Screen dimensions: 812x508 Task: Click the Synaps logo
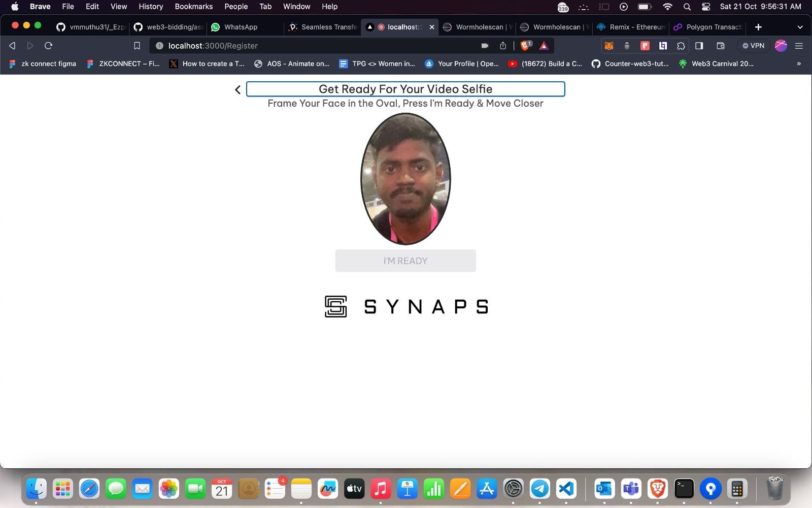[407, 306]
